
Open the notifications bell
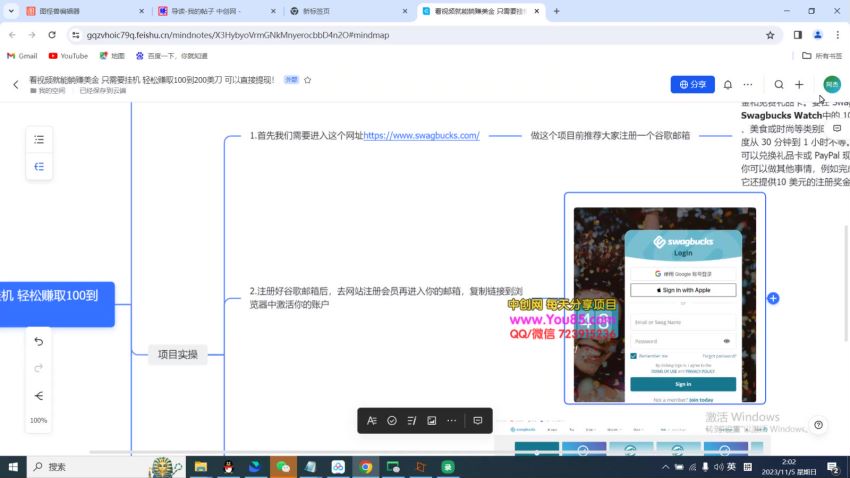pyautogui.click(x=727, y=85)
